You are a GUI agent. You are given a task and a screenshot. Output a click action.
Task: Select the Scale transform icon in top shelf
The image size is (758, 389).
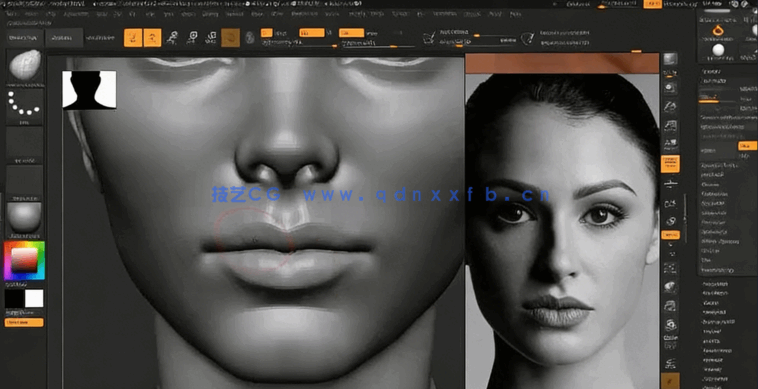point(192,38)
